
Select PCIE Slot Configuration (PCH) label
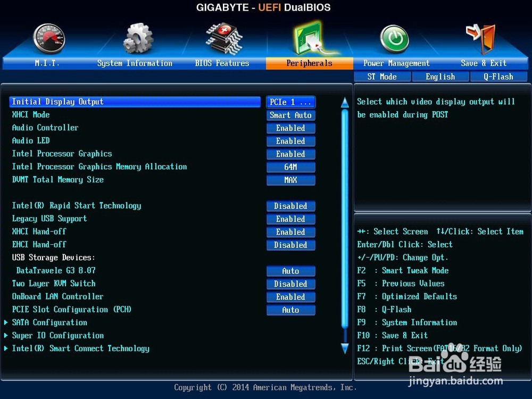click(72, 310)
